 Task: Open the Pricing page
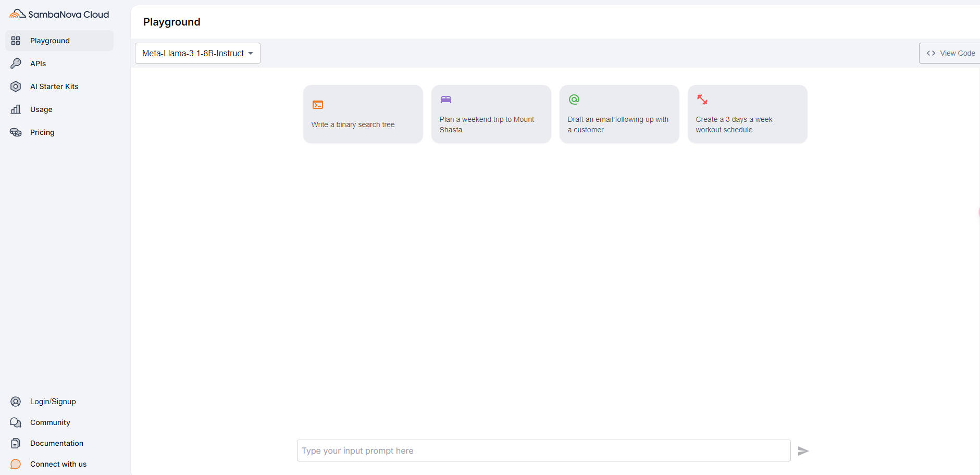point(42,132)
